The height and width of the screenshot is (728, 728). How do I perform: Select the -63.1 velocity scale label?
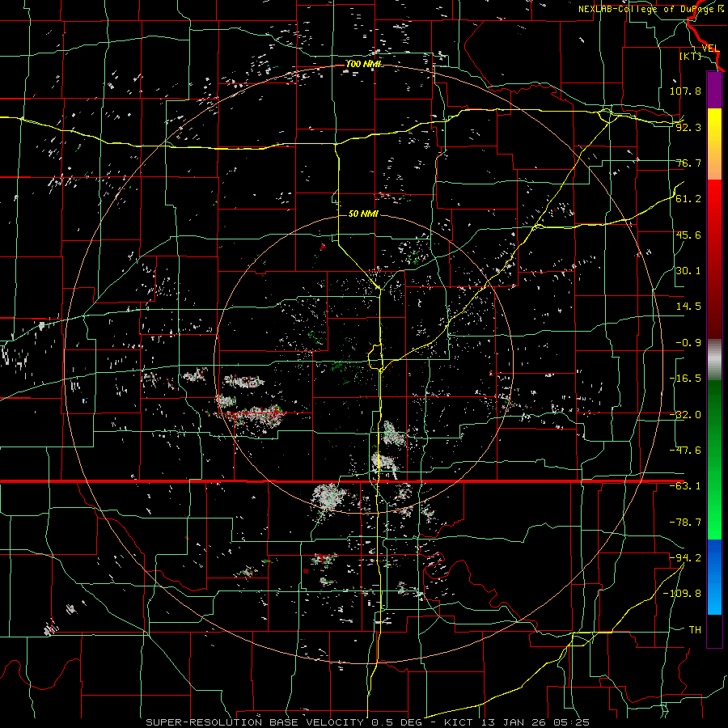point(685,486)
